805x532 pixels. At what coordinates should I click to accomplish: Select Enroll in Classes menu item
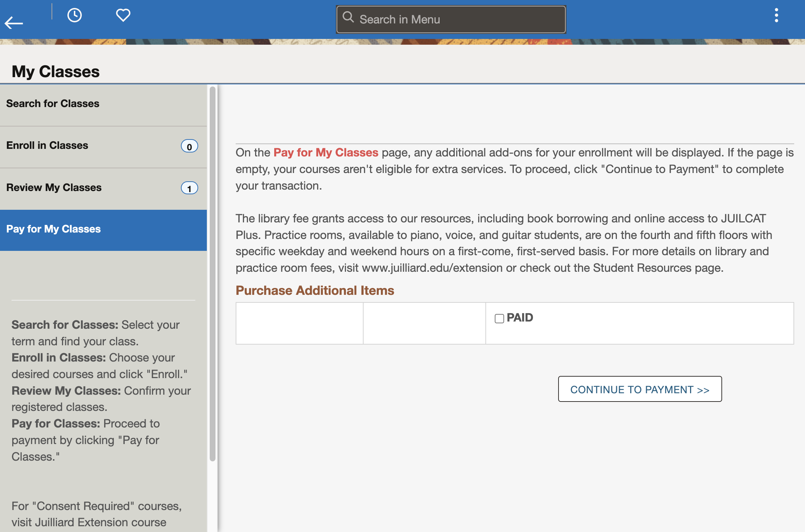coord(103,147)
